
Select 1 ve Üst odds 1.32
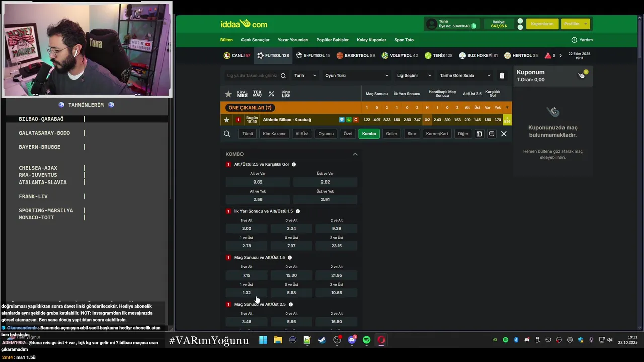247,293
